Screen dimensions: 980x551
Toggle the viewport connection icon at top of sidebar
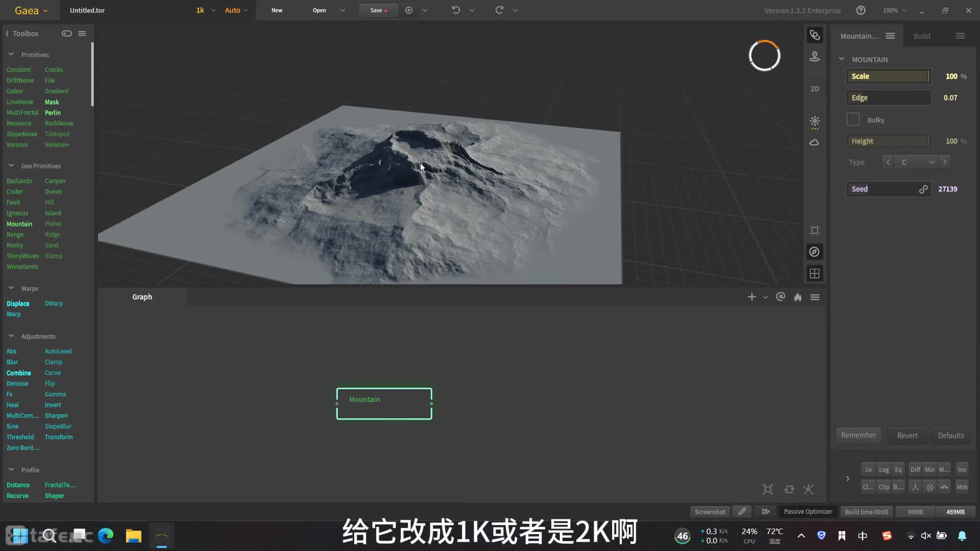815,35
